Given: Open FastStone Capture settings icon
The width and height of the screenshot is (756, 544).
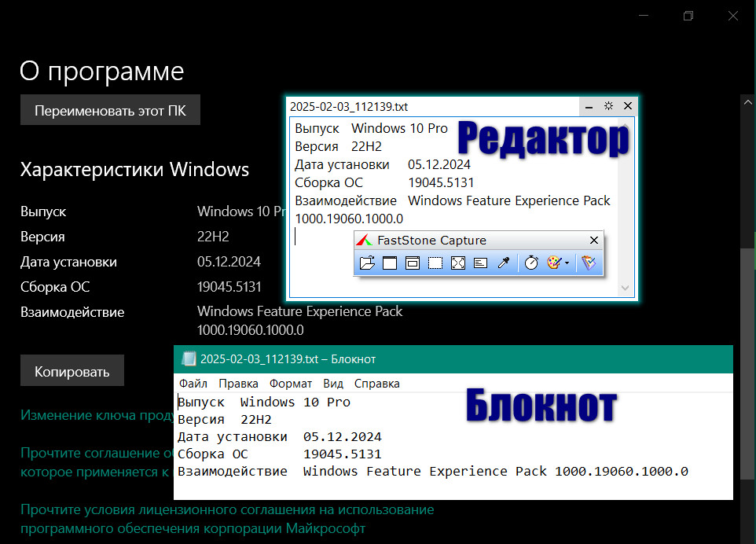Looking at the screenshot, I should tap(588, 263).
